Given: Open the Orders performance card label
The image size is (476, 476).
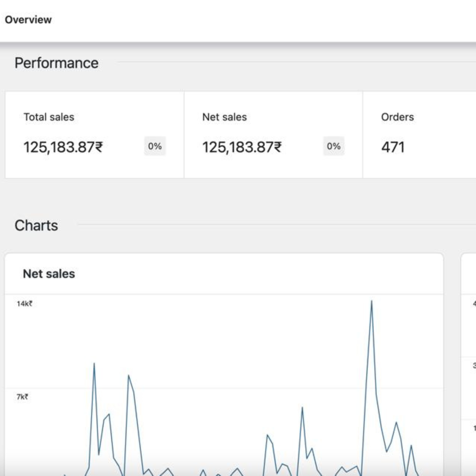Looking at the screenshot, I should [397, 117].
